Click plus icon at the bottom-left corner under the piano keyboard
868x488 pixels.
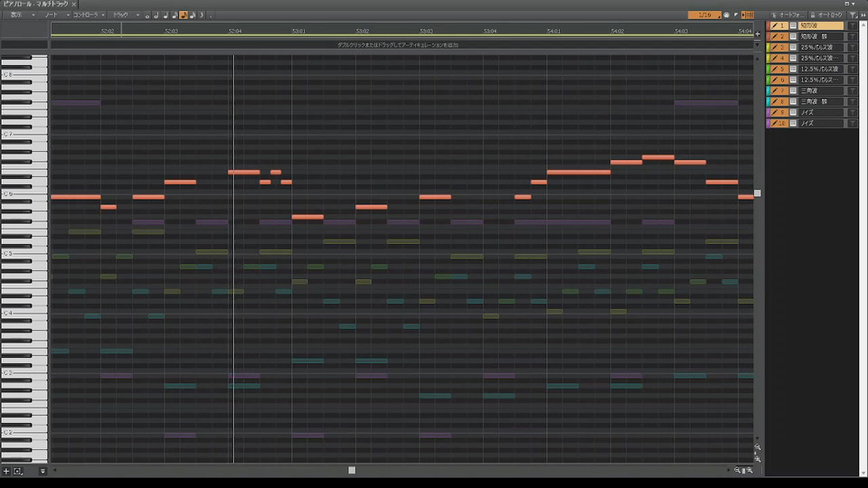(x=6, y=472)
